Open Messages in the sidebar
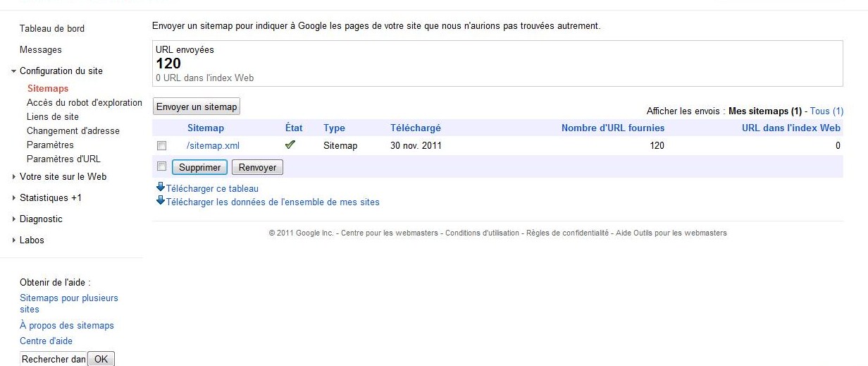The height and width of the screenshot is (366, 868). point(41,50)
